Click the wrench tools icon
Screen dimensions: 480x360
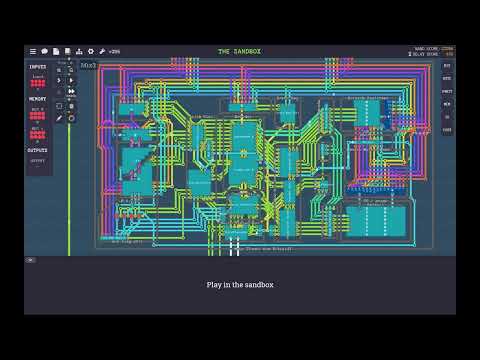click(102, 51)
